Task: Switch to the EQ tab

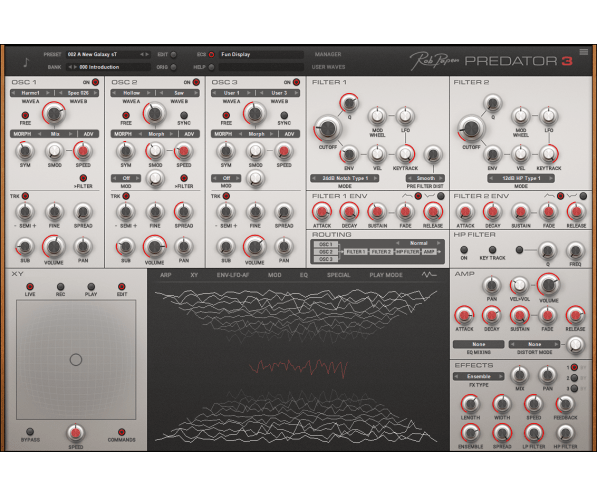Action: pos(303,275)
